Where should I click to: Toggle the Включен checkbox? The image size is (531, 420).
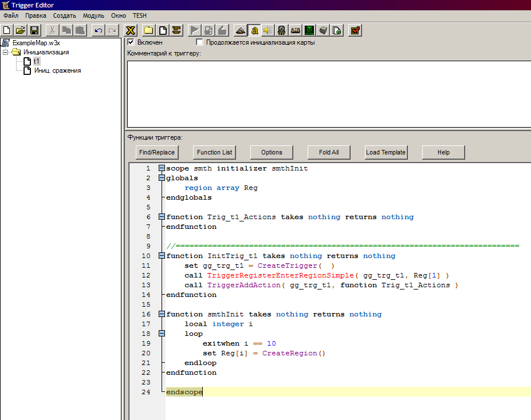pyautogui.click(x=131, y=42)
